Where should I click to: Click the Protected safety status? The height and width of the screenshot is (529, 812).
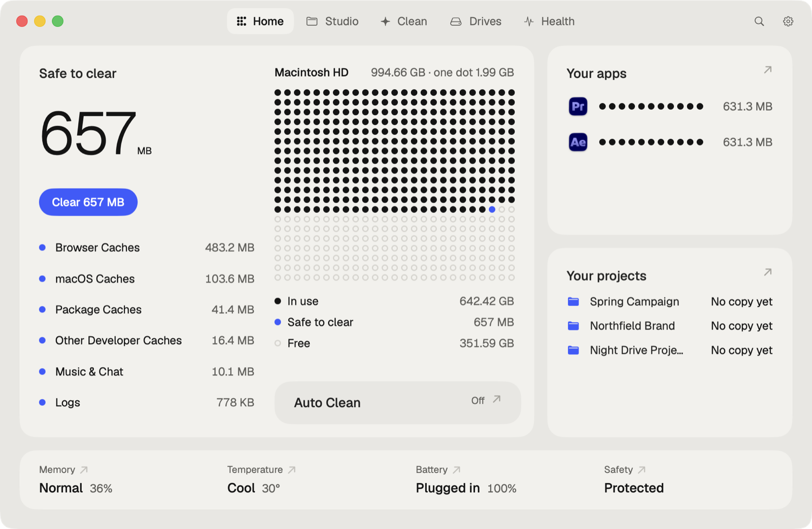click(634, 488)
